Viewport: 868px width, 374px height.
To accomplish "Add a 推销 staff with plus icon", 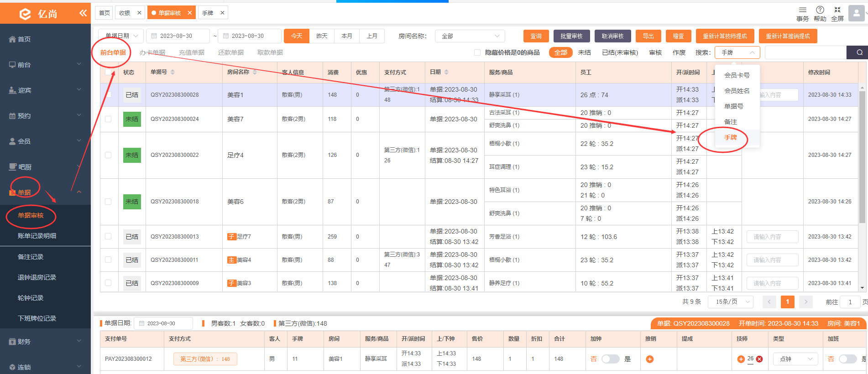I will point(649,359).
